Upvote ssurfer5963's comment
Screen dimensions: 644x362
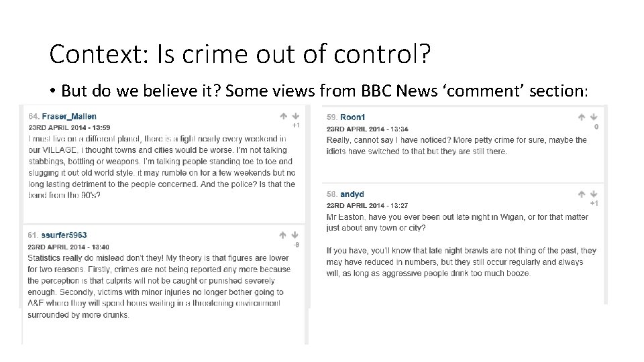[x=284, y=235]
